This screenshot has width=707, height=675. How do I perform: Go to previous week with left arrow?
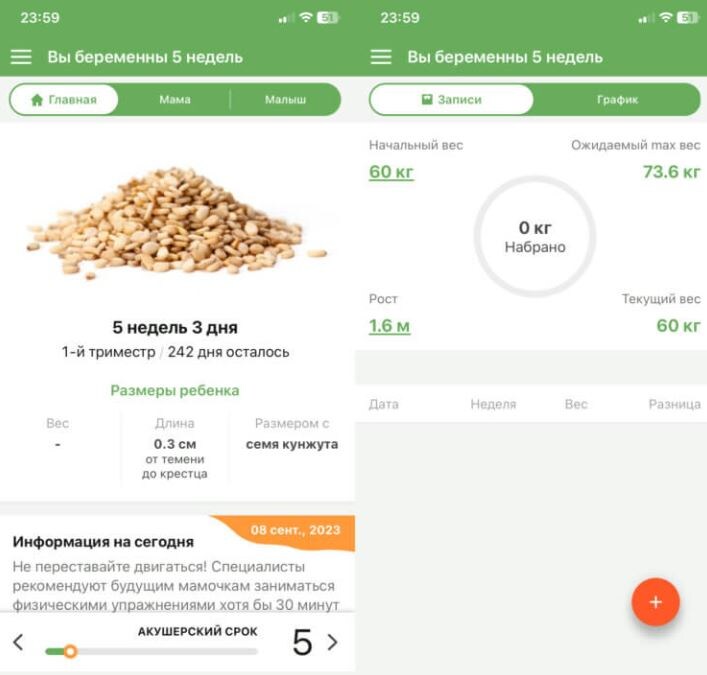[18, 642]
